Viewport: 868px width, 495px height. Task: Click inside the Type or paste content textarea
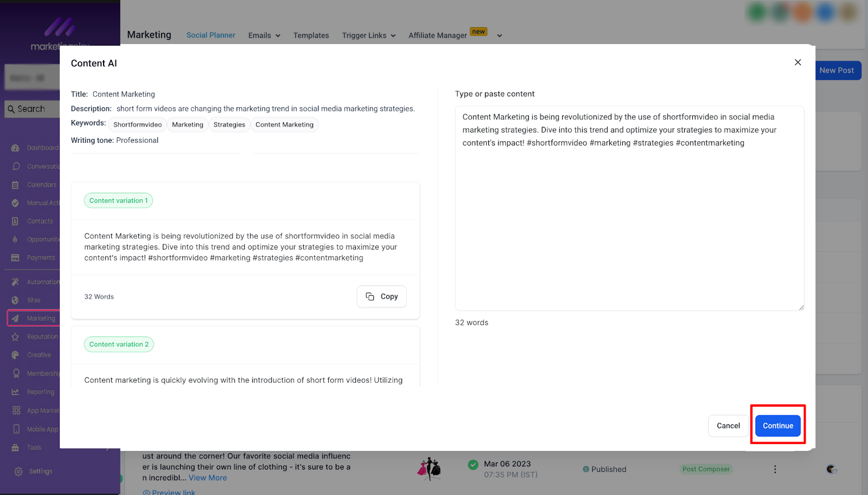click(629, 208)
